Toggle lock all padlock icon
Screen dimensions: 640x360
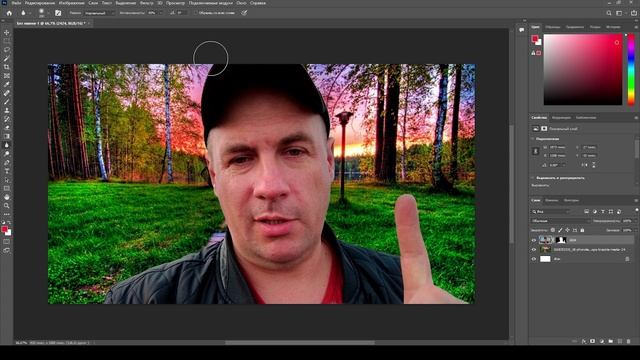tap(582, 230)
